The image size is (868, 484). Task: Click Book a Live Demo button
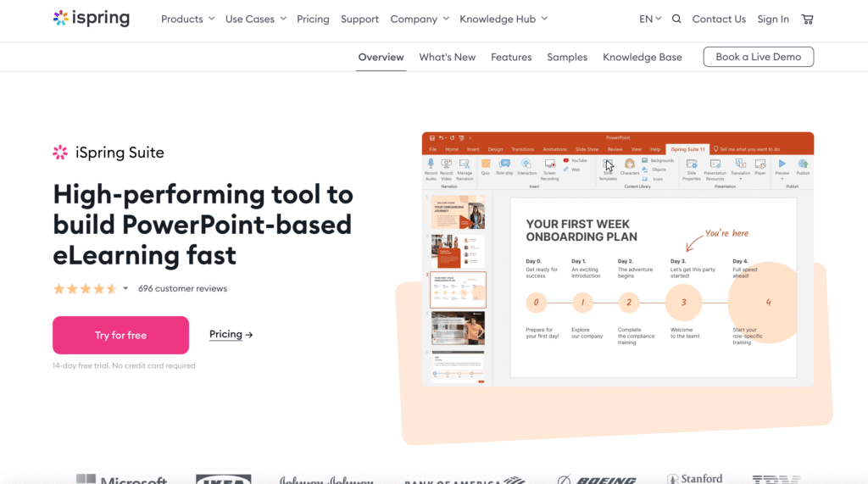click(759, 57)
